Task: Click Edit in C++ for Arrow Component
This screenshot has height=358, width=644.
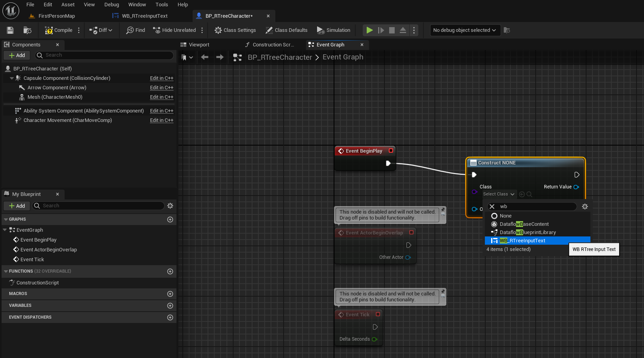Action: (161, 88)
